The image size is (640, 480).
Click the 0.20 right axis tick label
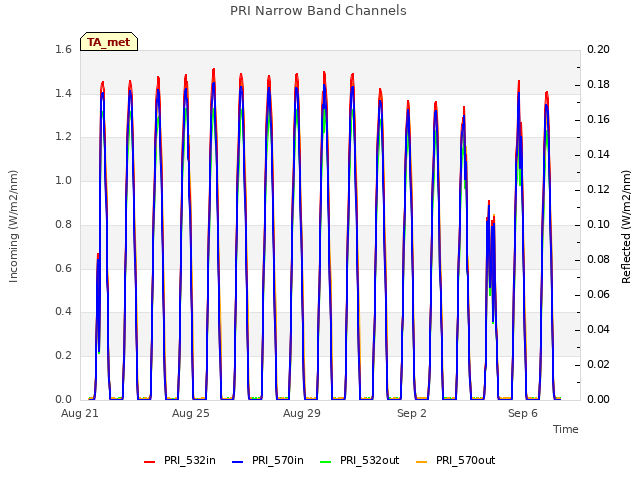coord(598,50)
